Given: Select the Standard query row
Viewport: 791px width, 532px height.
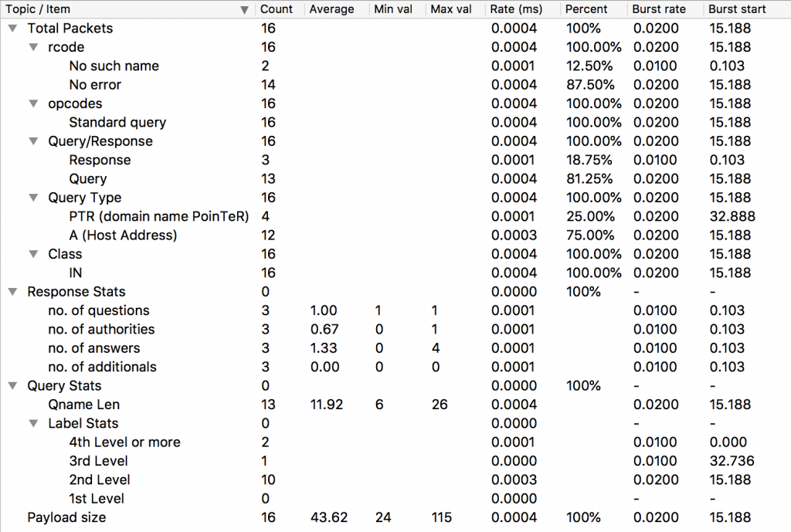Looking at the screenshot, I should 395,123.
